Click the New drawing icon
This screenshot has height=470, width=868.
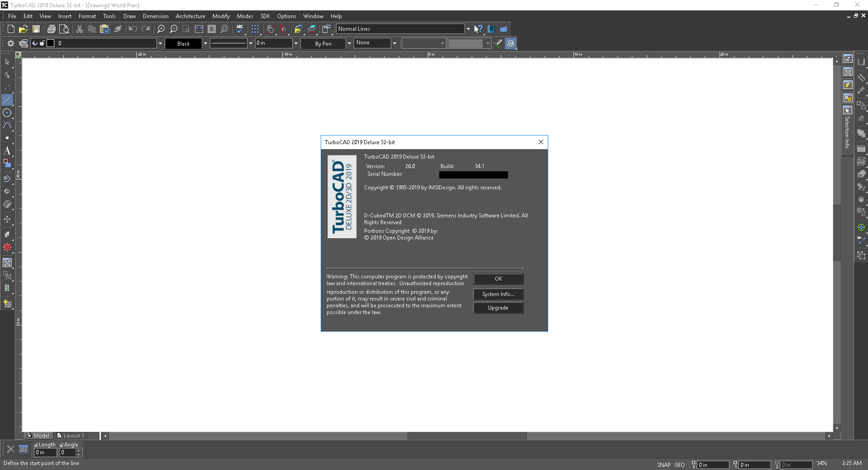11,29
